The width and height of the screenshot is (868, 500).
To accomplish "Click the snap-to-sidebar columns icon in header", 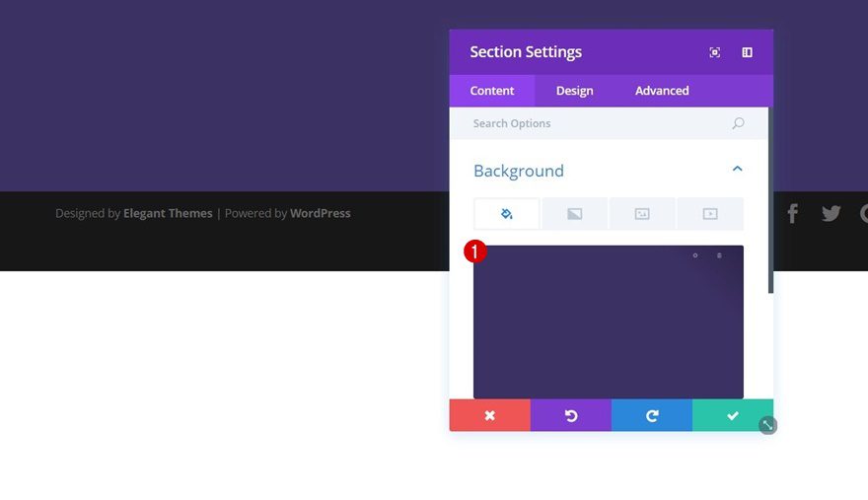I will (x=747, y=52).
